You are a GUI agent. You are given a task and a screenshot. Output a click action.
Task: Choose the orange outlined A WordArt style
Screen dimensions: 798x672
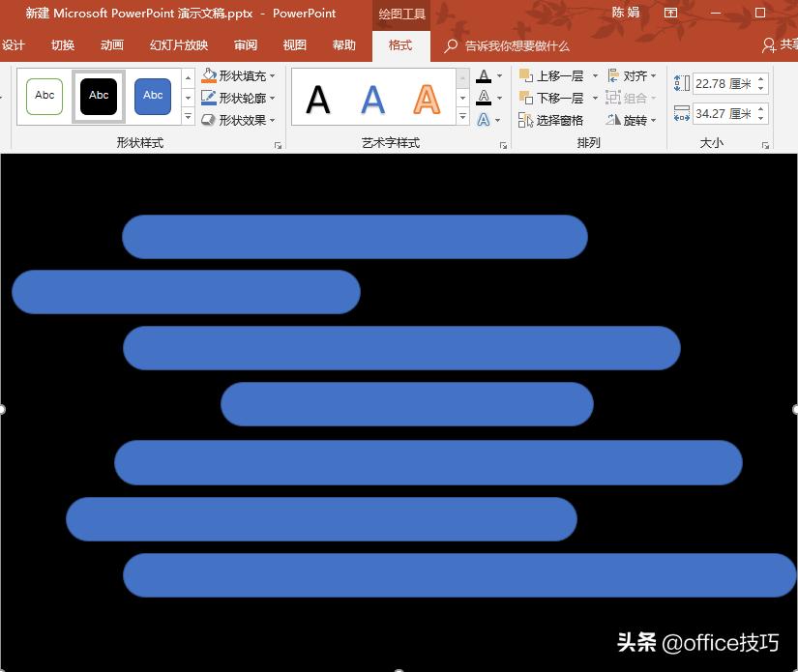pyautogui.click(x=427, y=100)
